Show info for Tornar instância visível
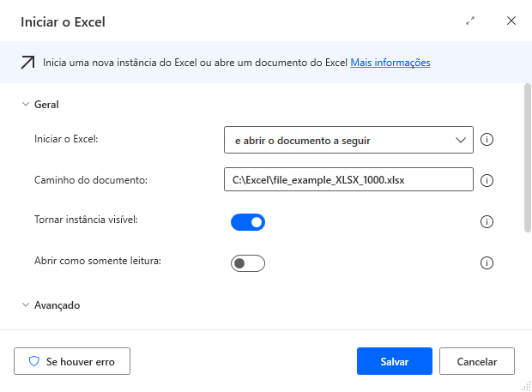The width and height of the screenshot is (532, 392). point(487,222)
